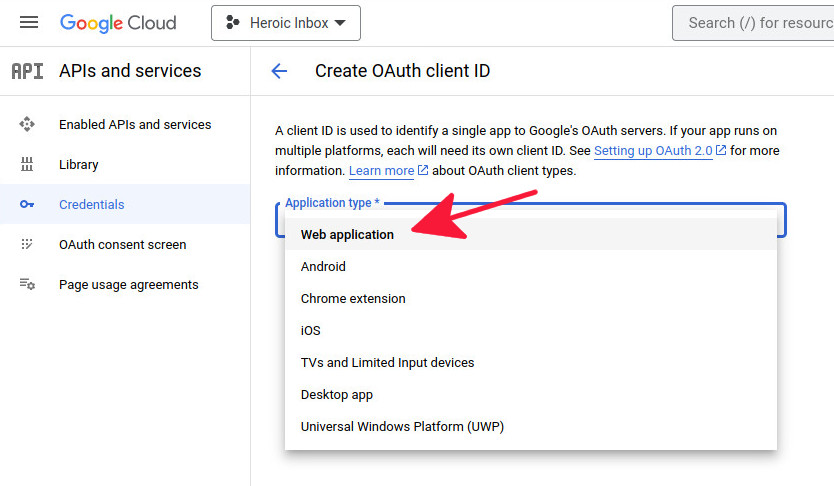Choose Universal Windows Platform (UWP)
The height and width of the screenshot is (486, 834).
tap(531, 426)
